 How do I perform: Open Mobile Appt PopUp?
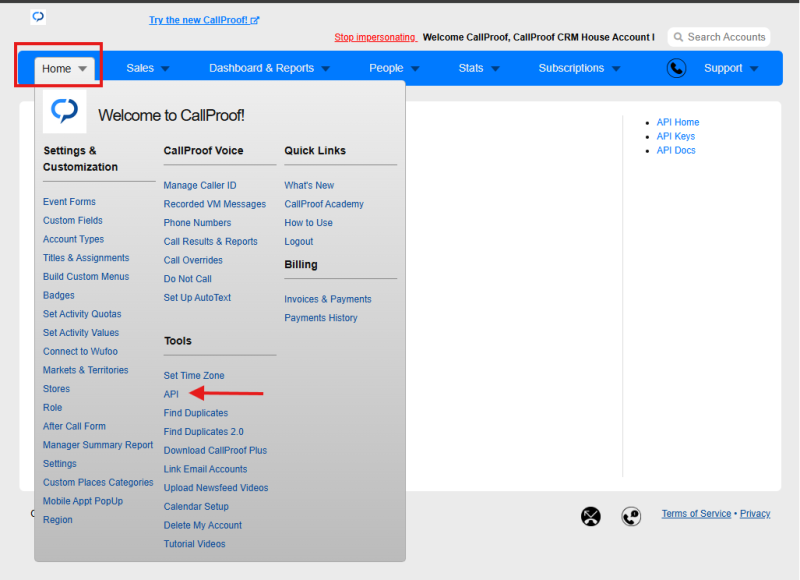click(83, 501)
